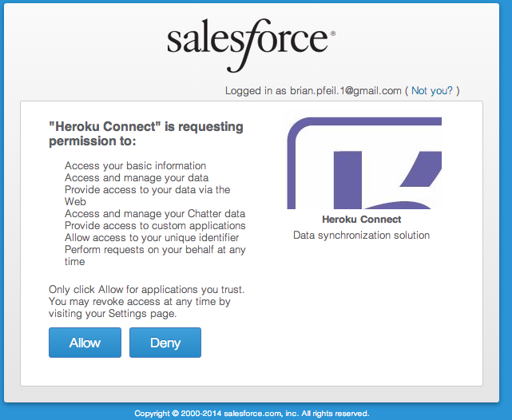
Task: Follow the "Not you?" link
Action: 432,90
